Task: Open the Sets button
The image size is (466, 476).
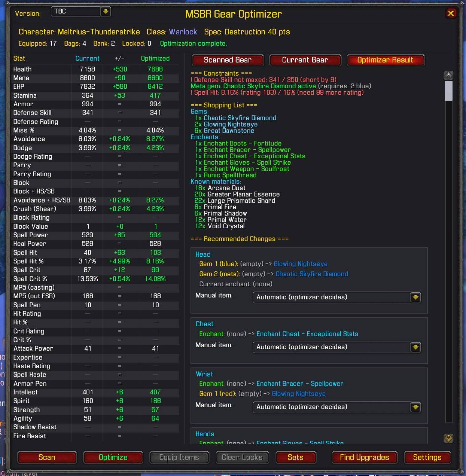Action: point(295,457)
